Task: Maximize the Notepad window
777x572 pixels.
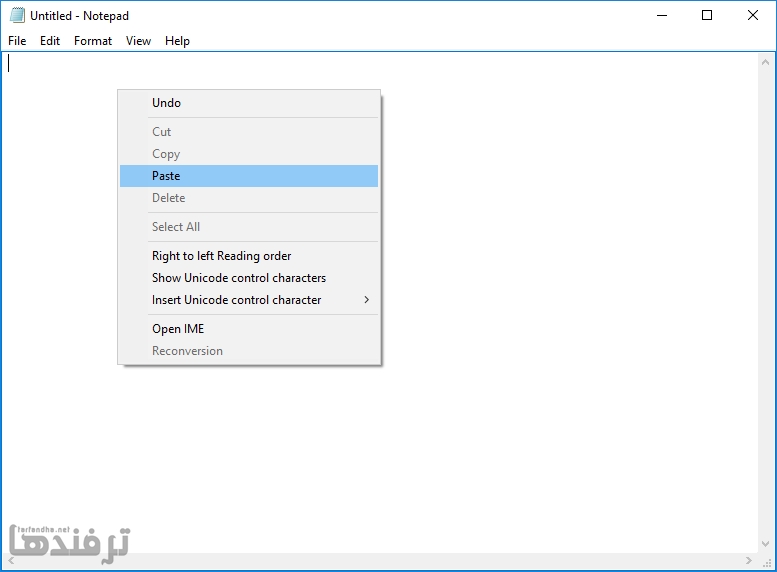Action: [x=707, y=15]
